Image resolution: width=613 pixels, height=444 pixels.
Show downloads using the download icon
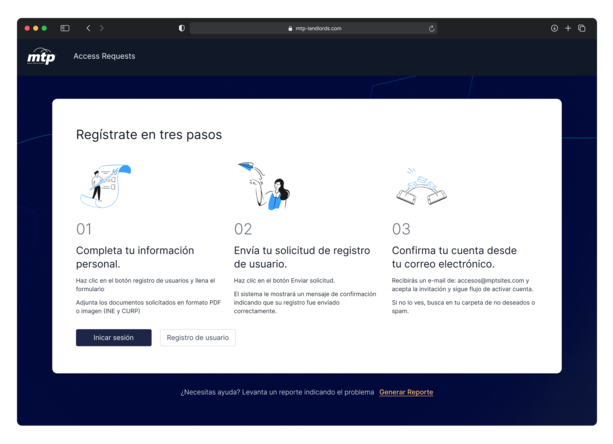pyautogui.click(x=554, y=28)
